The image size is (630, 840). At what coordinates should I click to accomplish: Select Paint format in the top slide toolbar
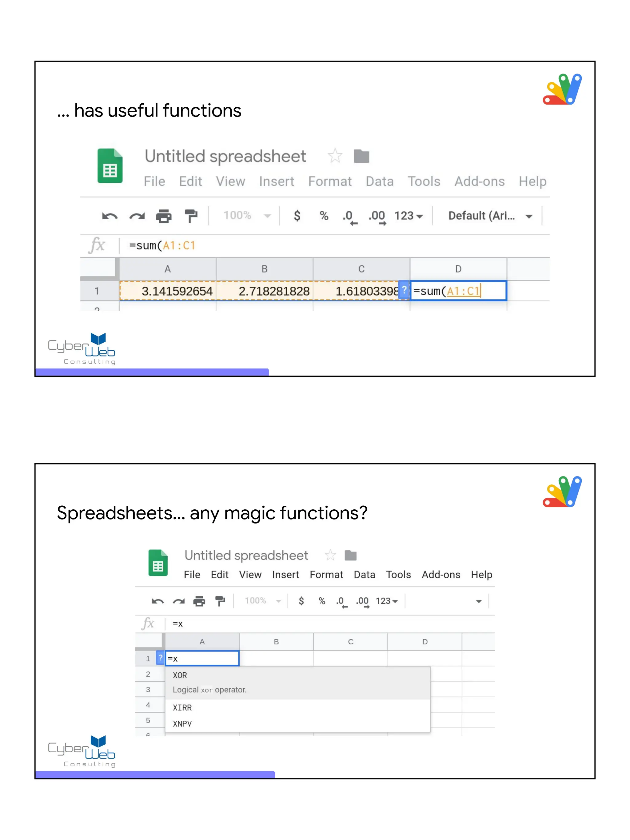coord(191,216)
